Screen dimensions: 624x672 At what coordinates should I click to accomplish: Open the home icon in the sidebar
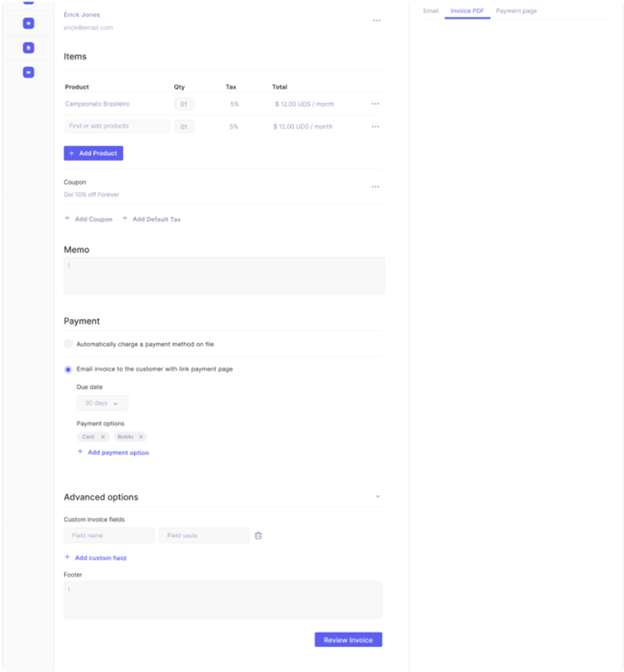pyautogui.click(x=28, y=23)
